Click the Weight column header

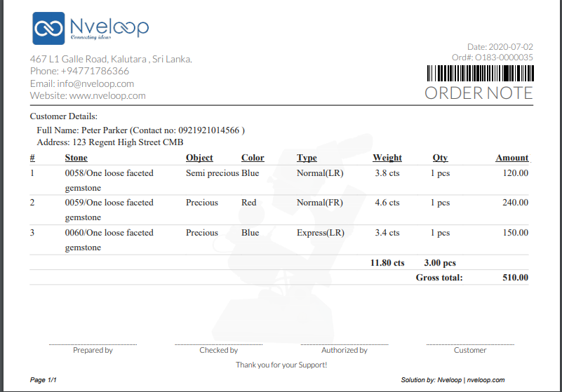tap(387, 158)
